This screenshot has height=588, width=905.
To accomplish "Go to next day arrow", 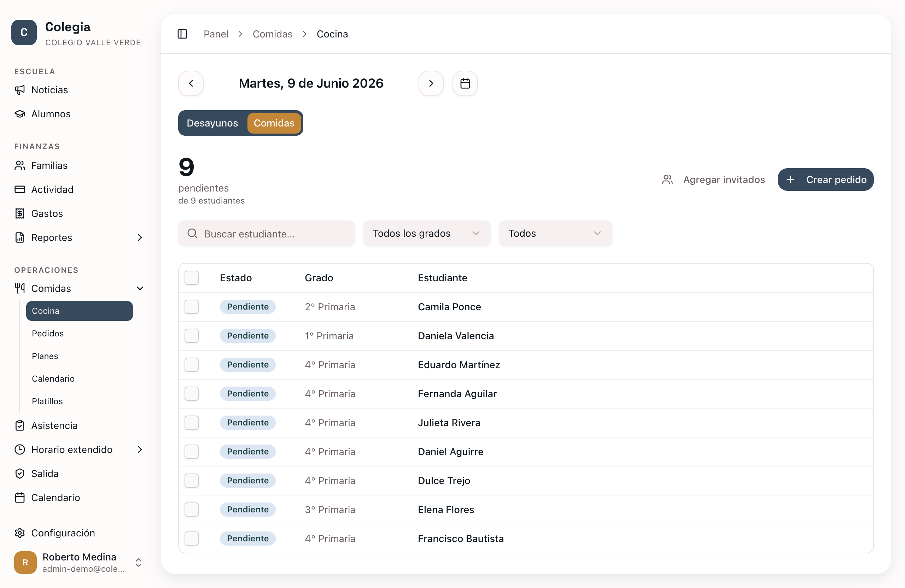I will pos(431,83).
